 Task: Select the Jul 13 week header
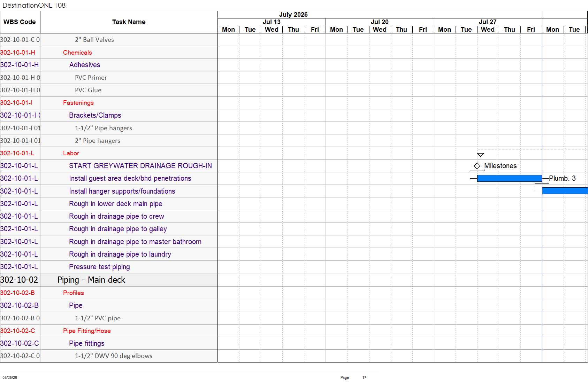pyautogui.click(x=272, y=22)
